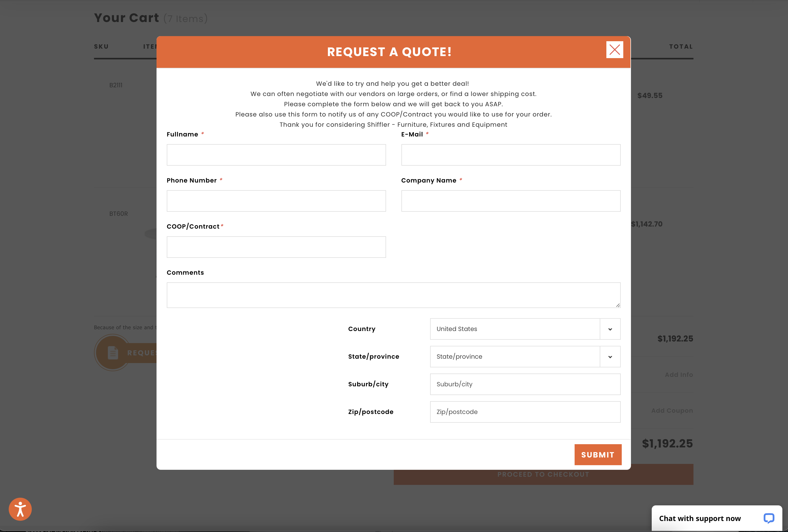Expand the State/province dropdown arrow
The height and width of the screenshot is (532, 788).
point(610,356)
